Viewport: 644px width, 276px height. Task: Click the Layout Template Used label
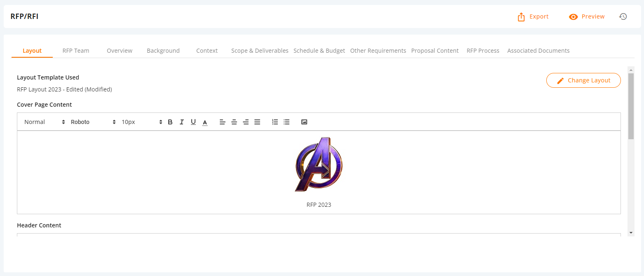[x=48, y=77]
